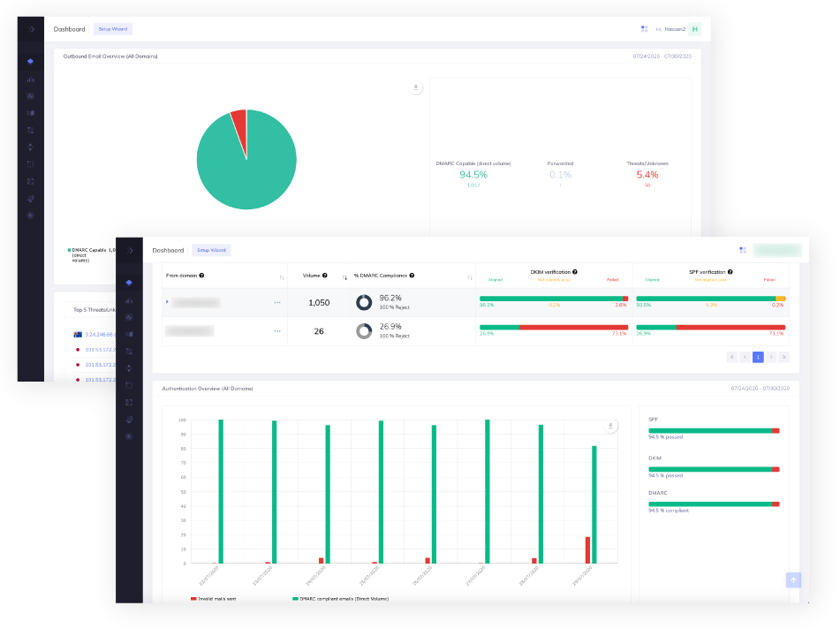Open bar chart icon in front window sidebar
The width and height of the screenshot is (840, 636).
129,300
